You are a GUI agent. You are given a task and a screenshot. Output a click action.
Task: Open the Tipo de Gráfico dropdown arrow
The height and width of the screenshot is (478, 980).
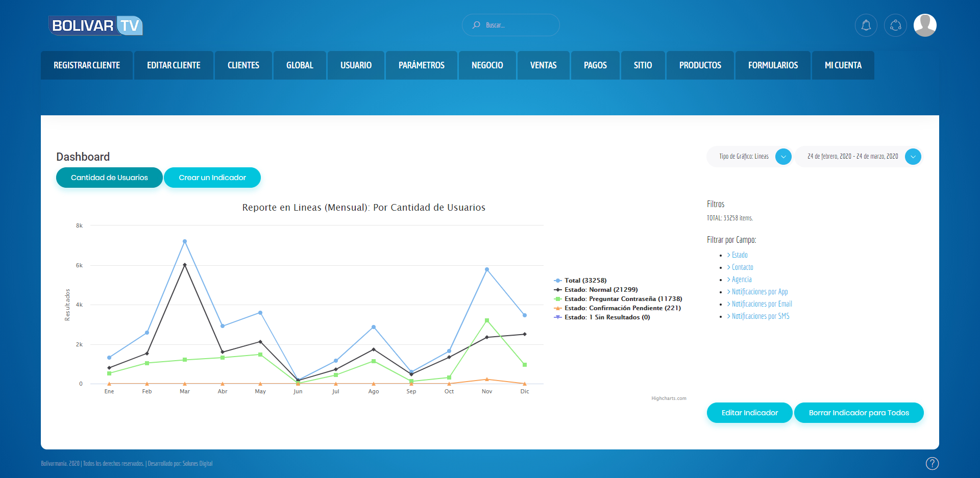click(x=783, y=157)
